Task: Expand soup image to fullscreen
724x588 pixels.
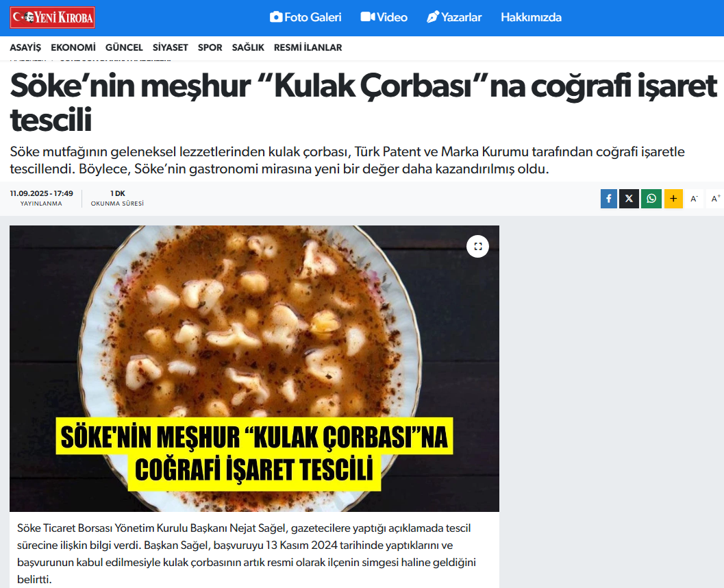Action: 477,246
